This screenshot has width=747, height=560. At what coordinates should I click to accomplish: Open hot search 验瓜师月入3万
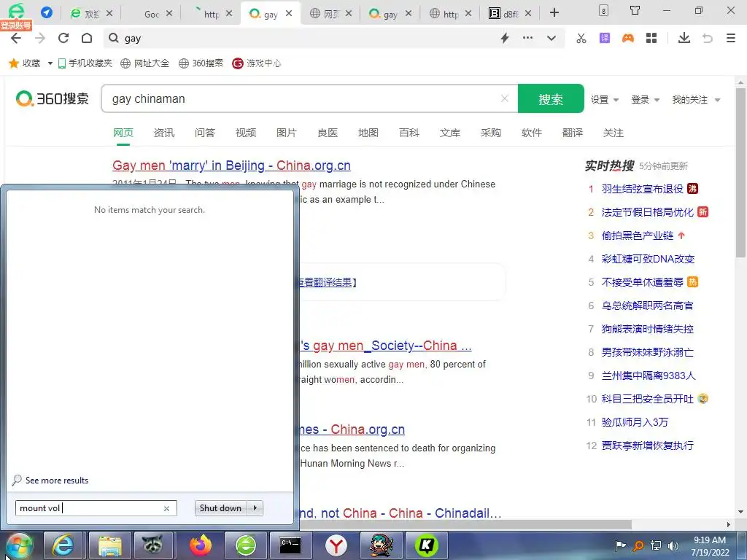tap(635, 422)
